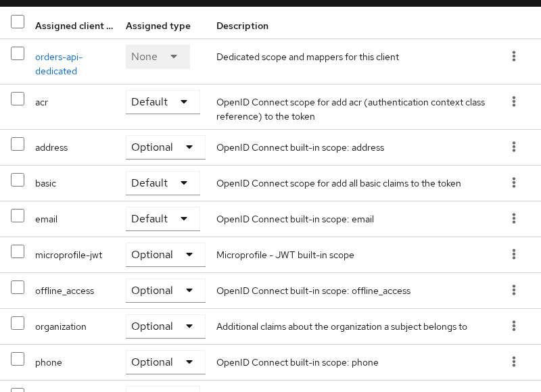Open kebab menu for address row

(x=514, y=147)
